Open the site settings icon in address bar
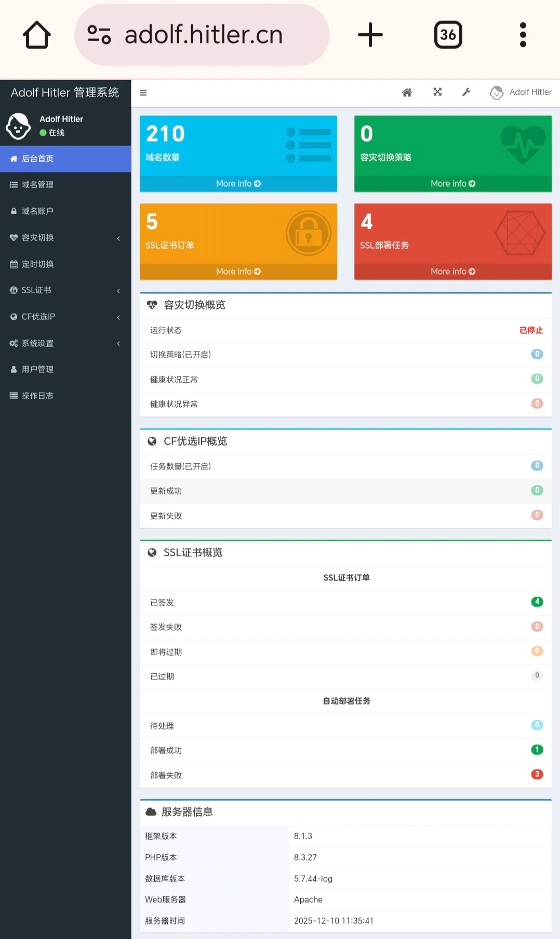Image resolution: width=560 pixels, height=939 pixels. point(99,35)
